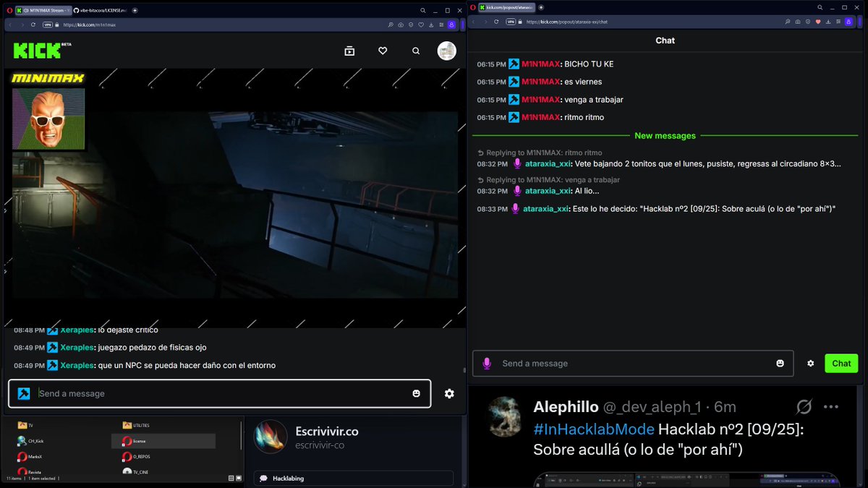Take snapshot from left window address bar
Screen dimensions: 868x488
[x=401, y=25]
